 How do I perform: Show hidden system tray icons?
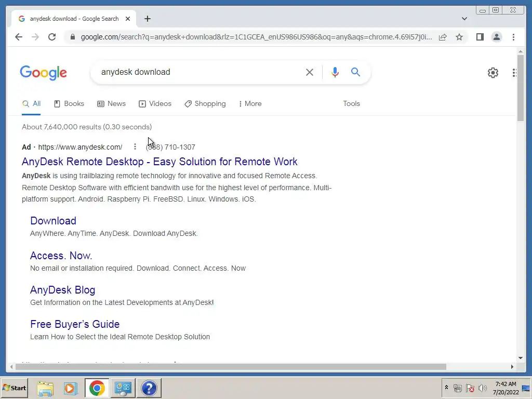click(446, 388)
